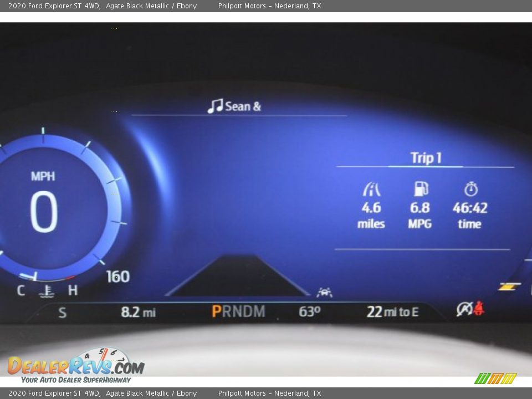Image resolution: width=532 pixels, height=399 pixels.
Task: Click the trip distance road icon
Action: coord(371,190)
